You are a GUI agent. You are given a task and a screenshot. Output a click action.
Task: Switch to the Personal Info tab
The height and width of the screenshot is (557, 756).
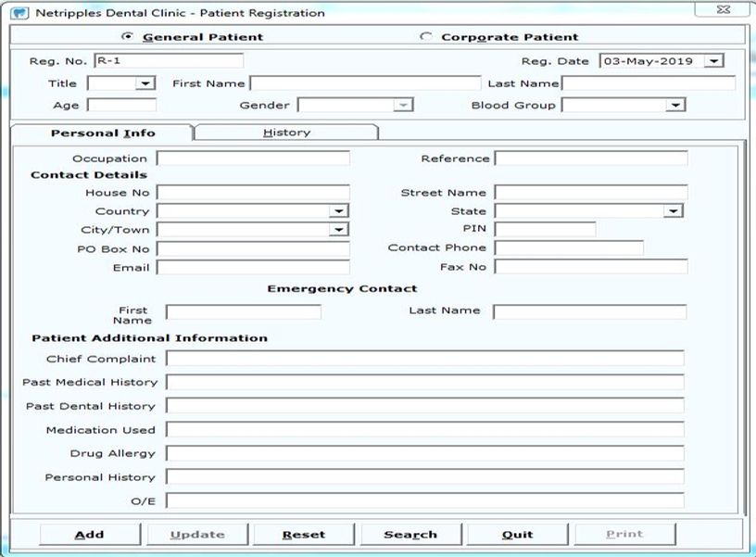(x=102, y=133)
